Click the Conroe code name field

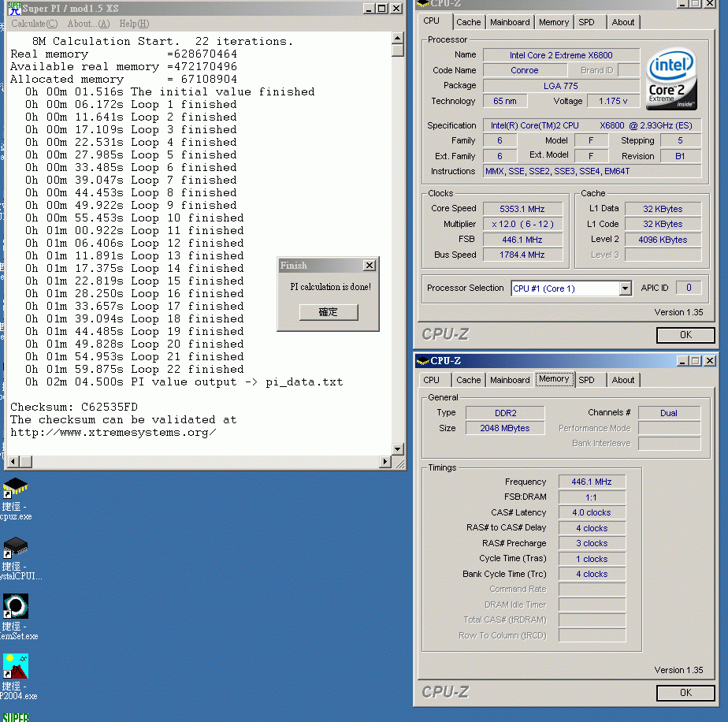click(525, 70)
